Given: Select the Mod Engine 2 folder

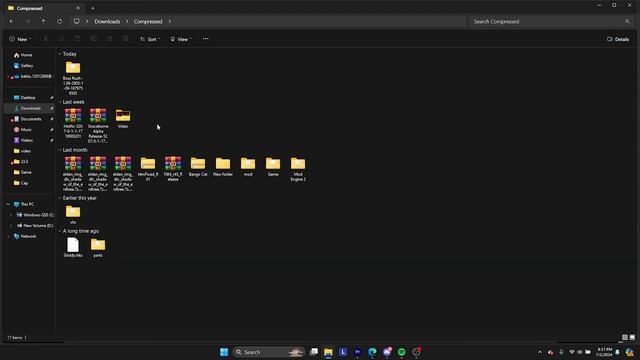Looking at the screenshot, I should (x=298, y=169).
